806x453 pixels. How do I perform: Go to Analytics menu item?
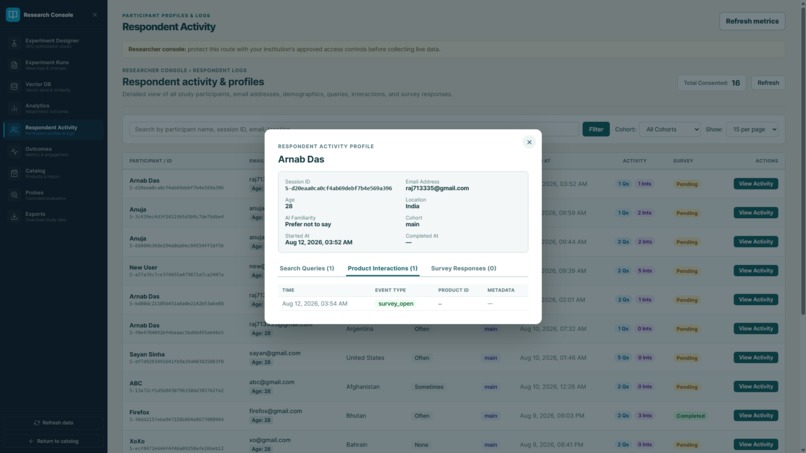tap(53, 108)
